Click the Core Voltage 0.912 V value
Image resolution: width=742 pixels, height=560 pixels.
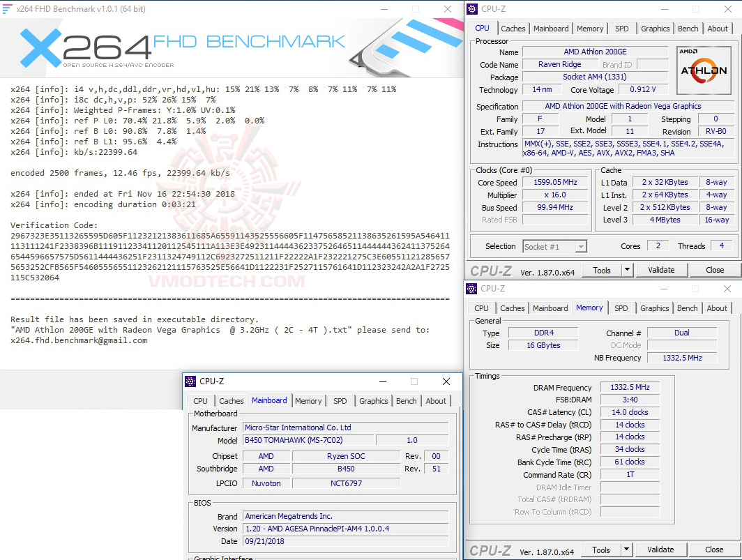(x=643, y=89)
